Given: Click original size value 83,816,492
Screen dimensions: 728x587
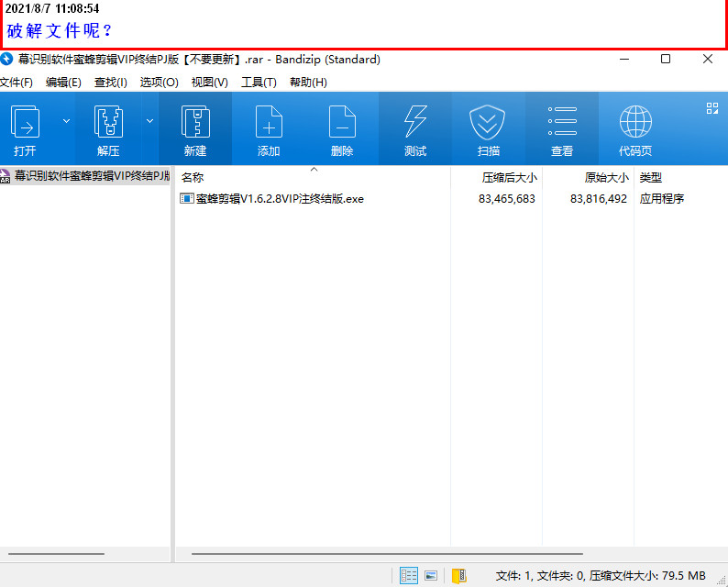Looking at the screenshot, I should tap(599, 199).
